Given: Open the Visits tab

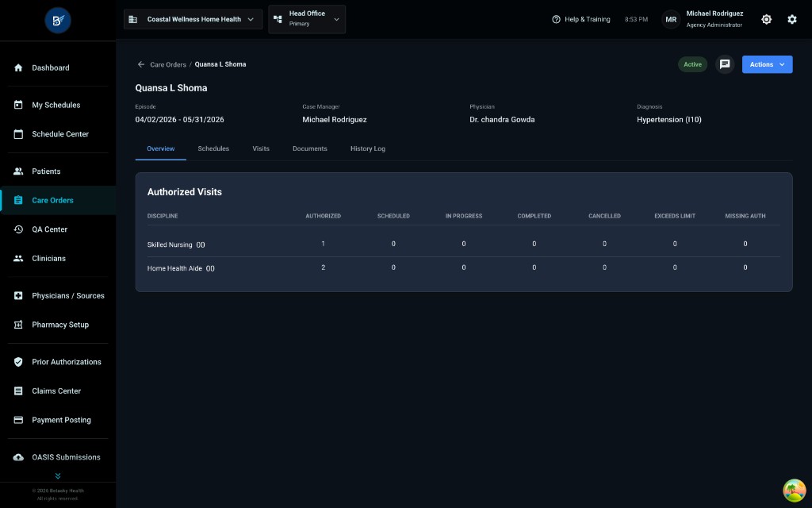Looking at the screenshot, I should pos(260,148).
